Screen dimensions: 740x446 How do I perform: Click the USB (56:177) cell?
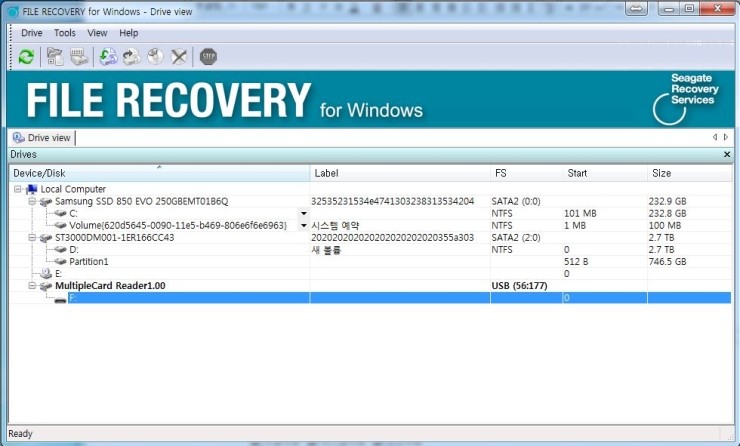tap(519, 286)
